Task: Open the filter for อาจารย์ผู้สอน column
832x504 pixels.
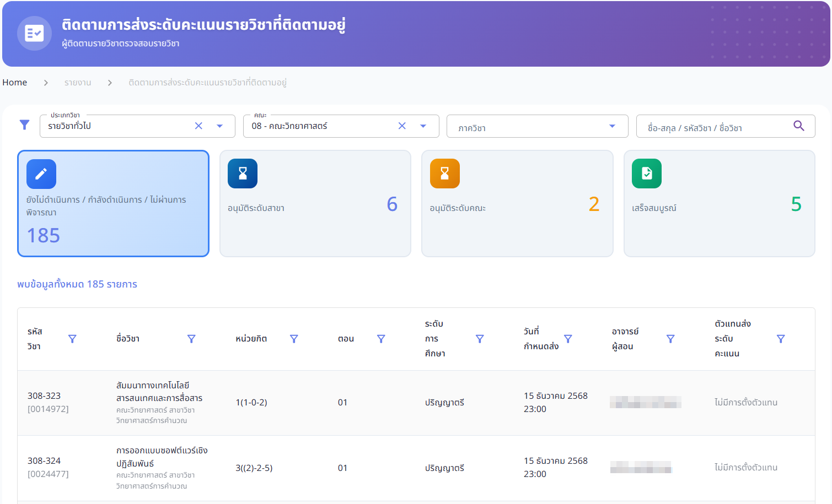Action: click(x=670, y=339)
